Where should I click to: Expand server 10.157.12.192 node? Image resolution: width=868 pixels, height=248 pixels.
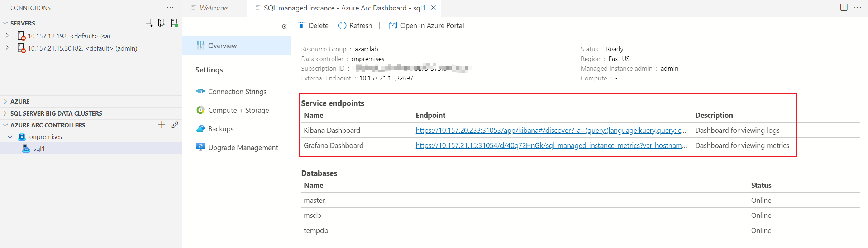pos(7,36)
